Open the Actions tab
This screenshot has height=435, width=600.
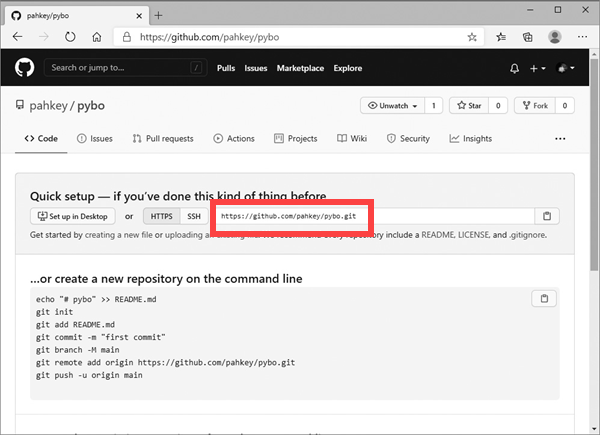point(233,138)
